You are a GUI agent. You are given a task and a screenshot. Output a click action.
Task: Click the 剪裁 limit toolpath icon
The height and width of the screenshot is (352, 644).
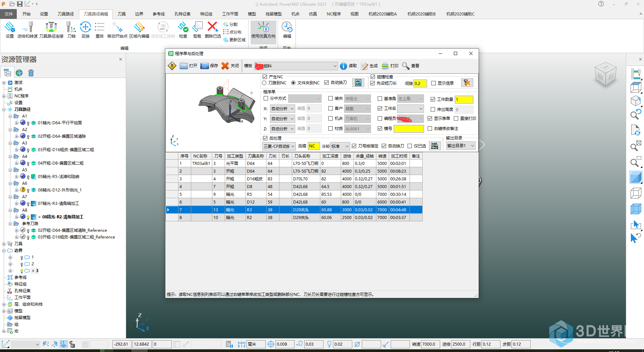197,30
